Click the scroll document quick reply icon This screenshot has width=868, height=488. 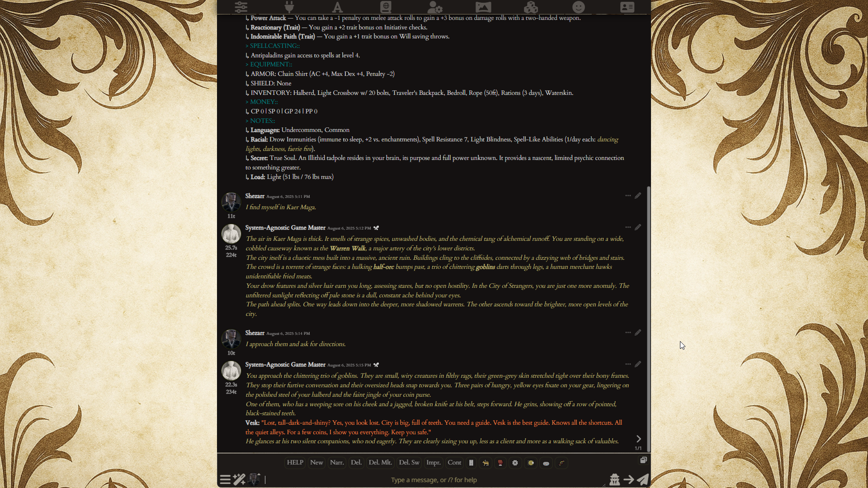[471, 463]
